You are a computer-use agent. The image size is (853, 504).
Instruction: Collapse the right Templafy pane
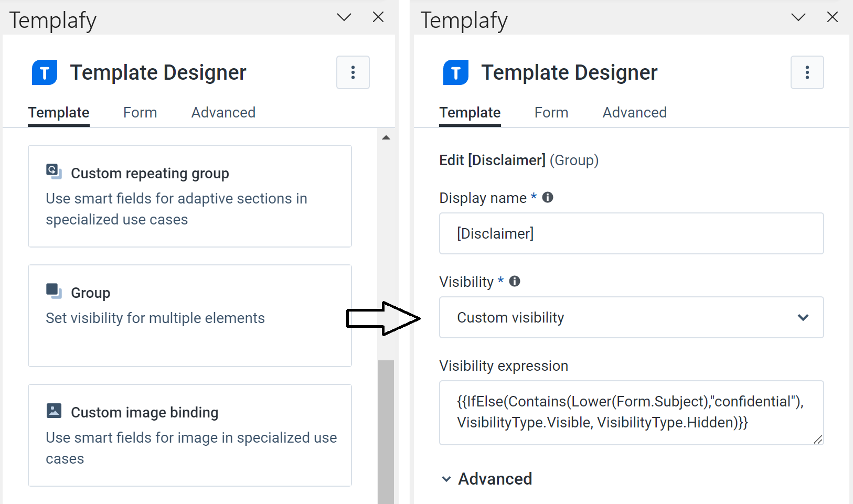point(798,17)
